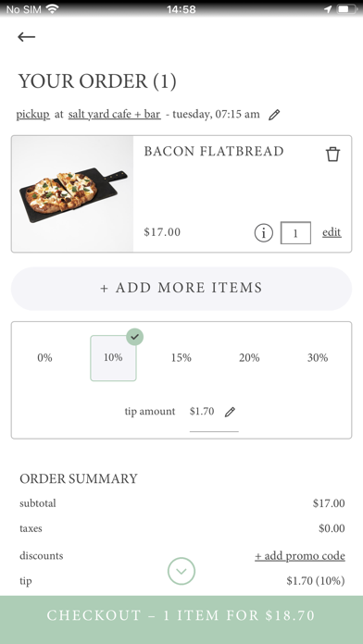
Task: Tap the Wi-Fi status icon
Action: tap(52, 9)
